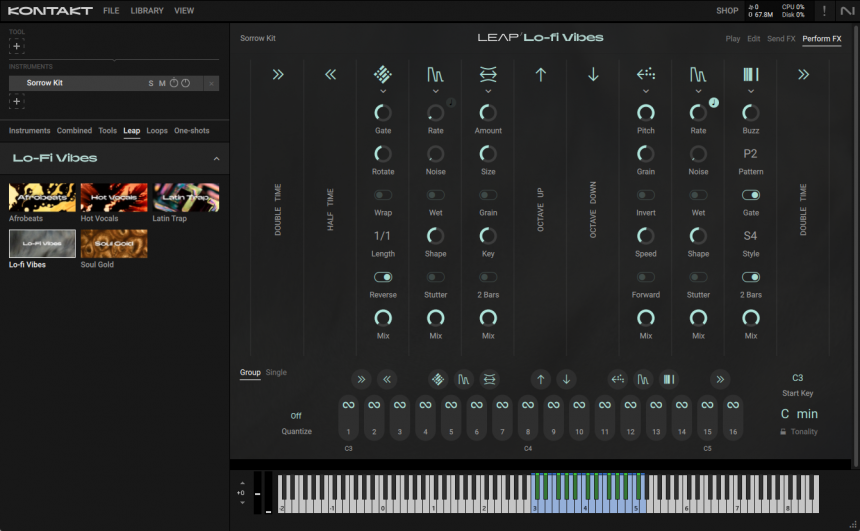
Task: Open the P2 Pattern selector
Action: click(x=750, y=154)
